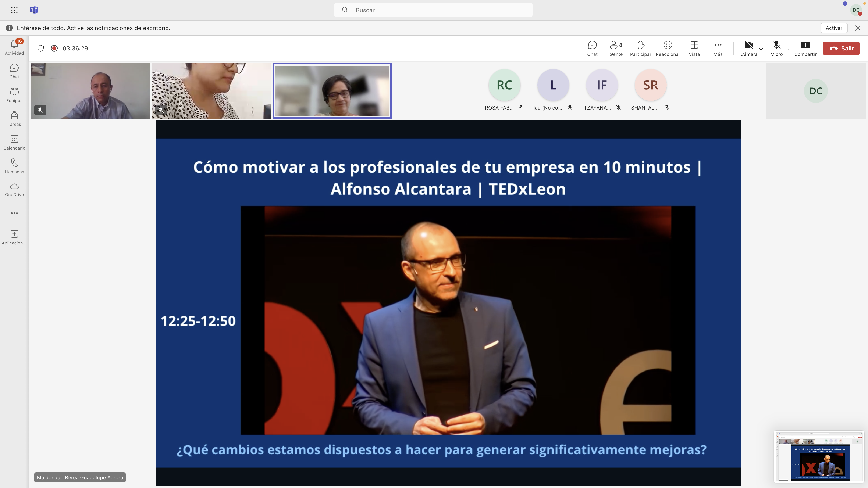
Task: Select the highlighted speaker video tile
Action: click(x=332, y=91)
